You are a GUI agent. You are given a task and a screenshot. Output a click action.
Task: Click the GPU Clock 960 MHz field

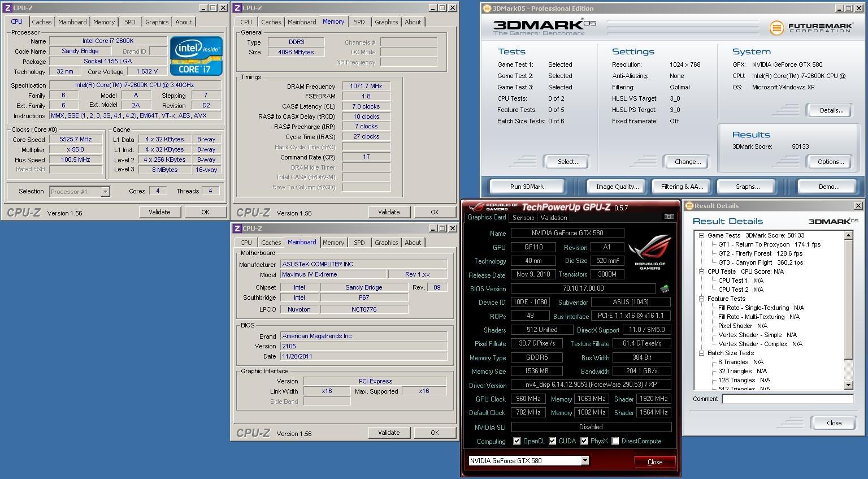[x=528, y=399]
